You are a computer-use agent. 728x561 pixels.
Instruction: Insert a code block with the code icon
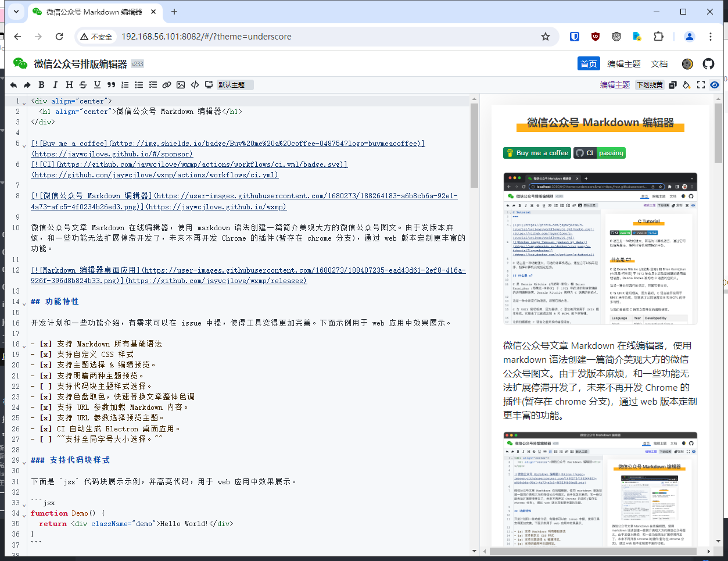(x=195, y=85)
